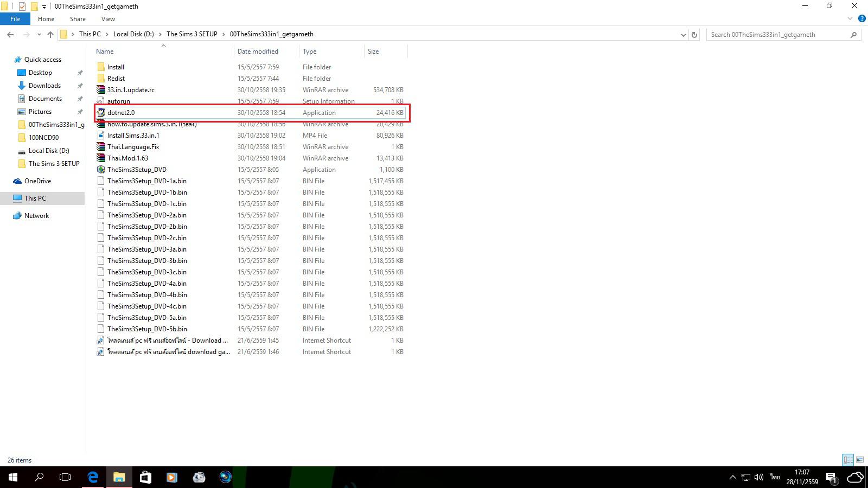The width and height of the screenshot is (868, 488).
Task: Select the autorun setup information file
Action: (118, 101)
